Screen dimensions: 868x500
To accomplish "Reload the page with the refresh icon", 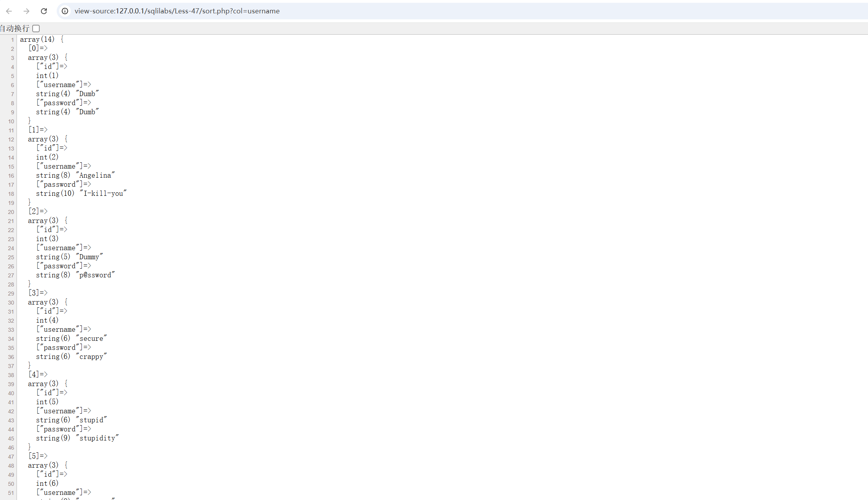I will click(x=44, y=11).
